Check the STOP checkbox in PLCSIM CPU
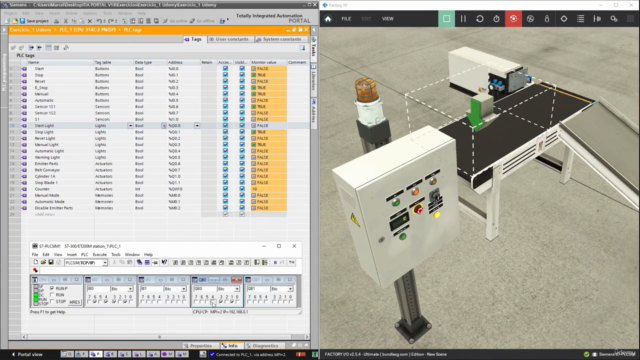The image size is (640, 360). (52, 301)
